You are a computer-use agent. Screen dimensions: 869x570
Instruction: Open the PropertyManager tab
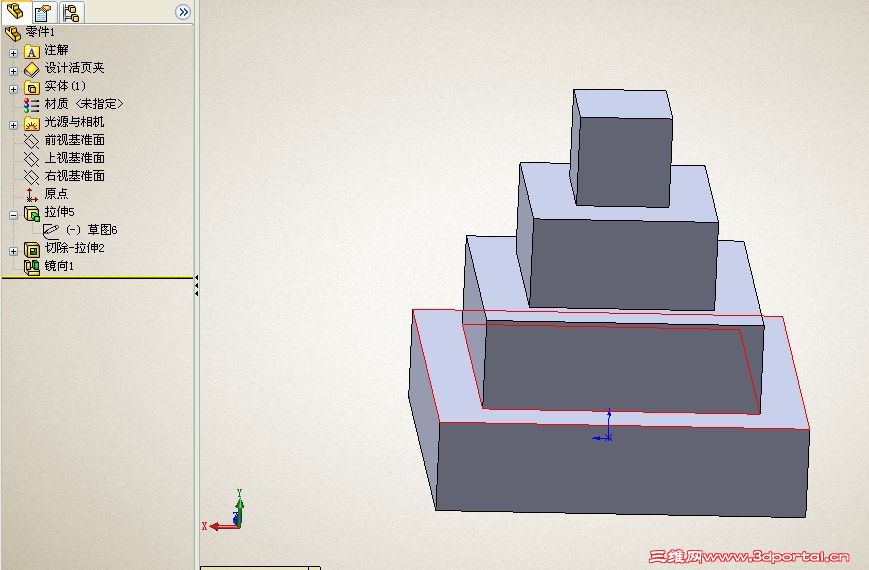(43, 12)
